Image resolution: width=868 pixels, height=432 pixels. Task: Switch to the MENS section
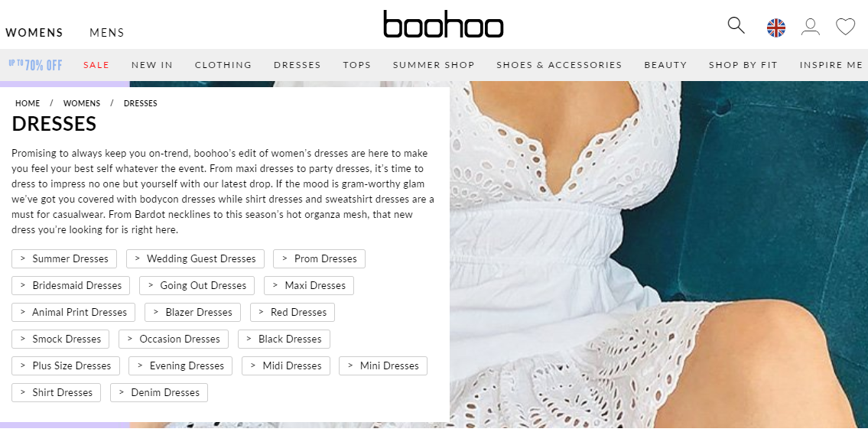pyautogui.click(x=107, y=33)
